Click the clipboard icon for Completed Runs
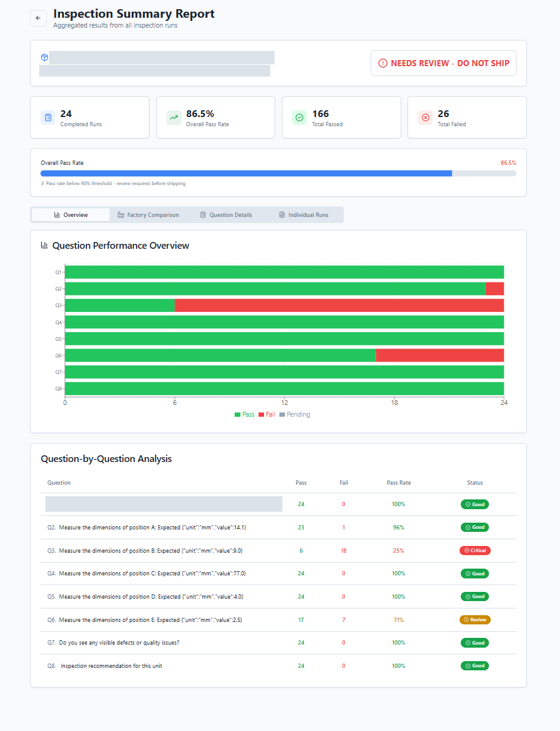 48,118
